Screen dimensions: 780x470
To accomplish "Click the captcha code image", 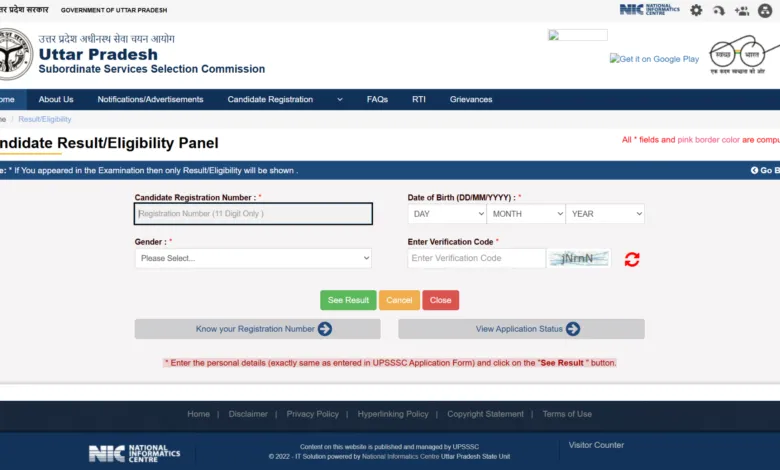I will (579, 259).
